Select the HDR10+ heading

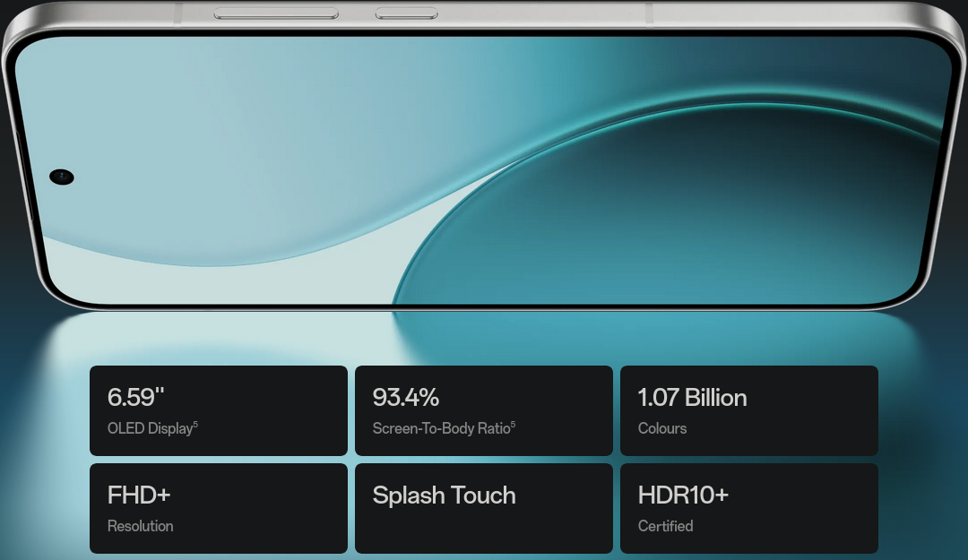[x=683, y=495]
